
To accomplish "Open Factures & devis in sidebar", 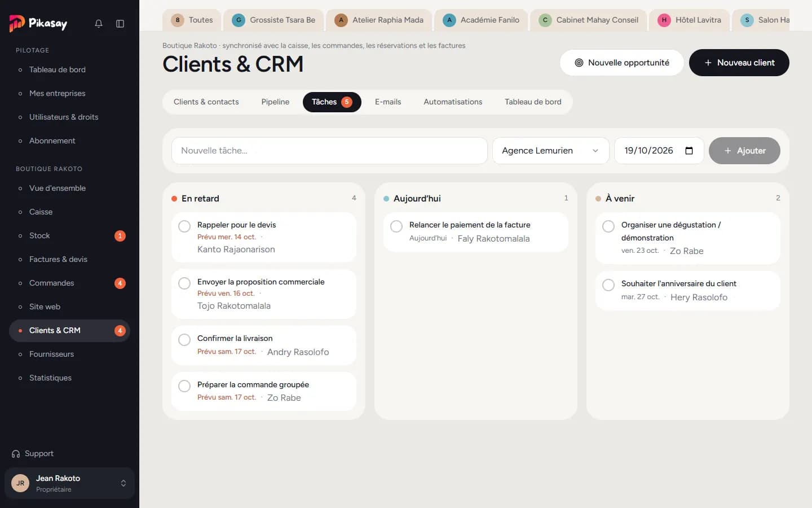I will pyautogui.click(x=70, y=260).
